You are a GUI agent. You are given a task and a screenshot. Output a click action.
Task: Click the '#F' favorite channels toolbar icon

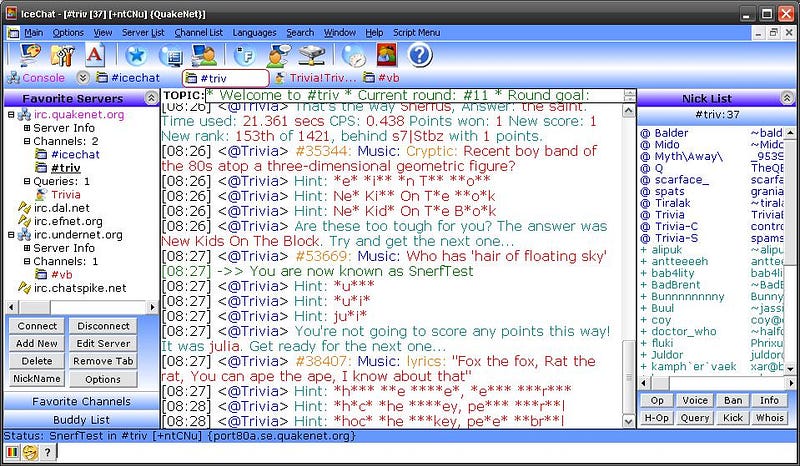tap(244, 55)
